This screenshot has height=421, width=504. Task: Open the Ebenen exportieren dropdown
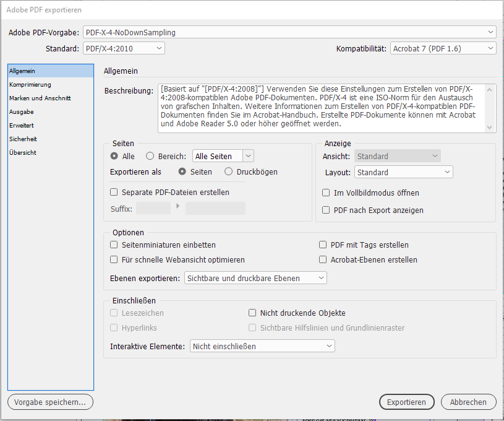[255, 277]
